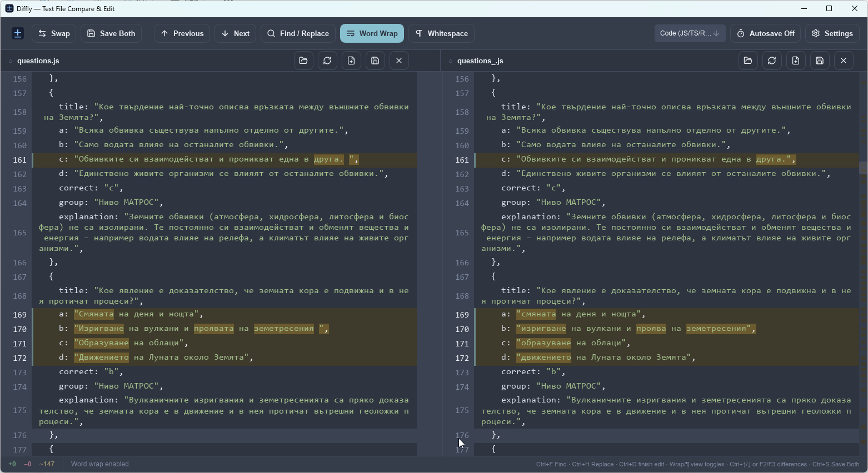Click the right pane vertical scrollbar thumb
Image resolution: width=868 pixels, height=473 pixels.
pos(863,168)
